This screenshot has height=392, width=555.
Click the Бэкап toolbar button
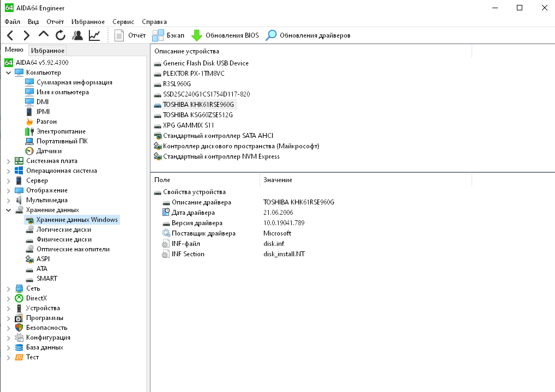(x=168, y=35)
